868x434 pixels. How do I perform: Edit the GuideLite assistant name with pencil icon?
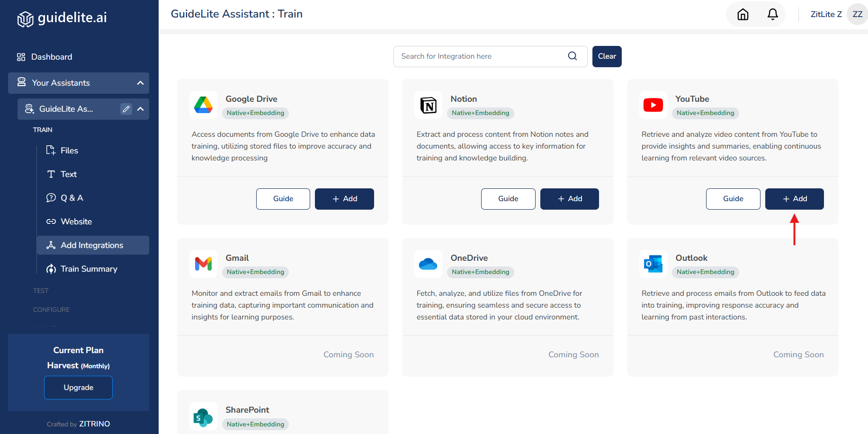click(x=126, y=109)
